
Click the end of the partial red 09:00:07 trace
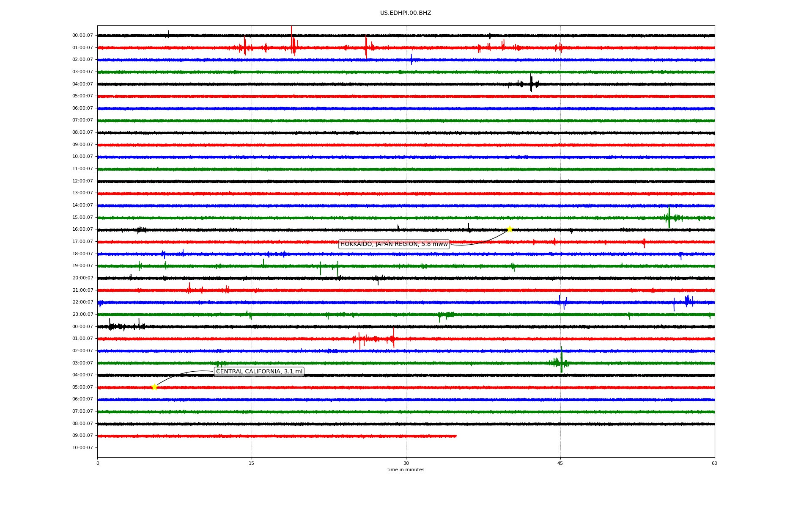tap(455, 436)
